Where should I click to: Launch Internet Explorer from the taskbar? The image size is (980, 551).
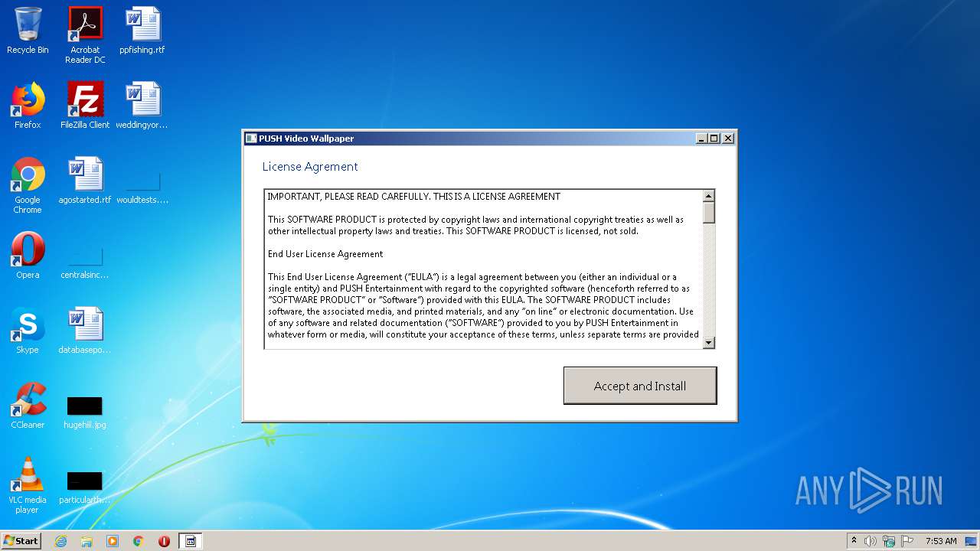(x=60, y=541)
